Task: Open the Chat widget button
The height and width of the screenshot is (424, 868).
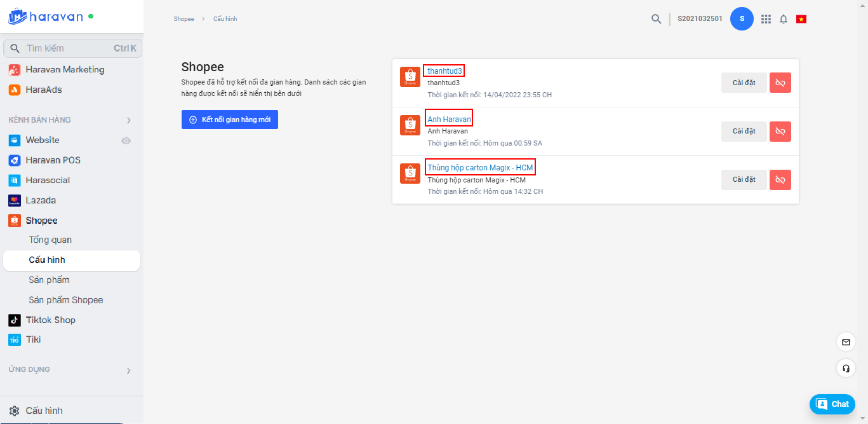Action: click(832, 404)
